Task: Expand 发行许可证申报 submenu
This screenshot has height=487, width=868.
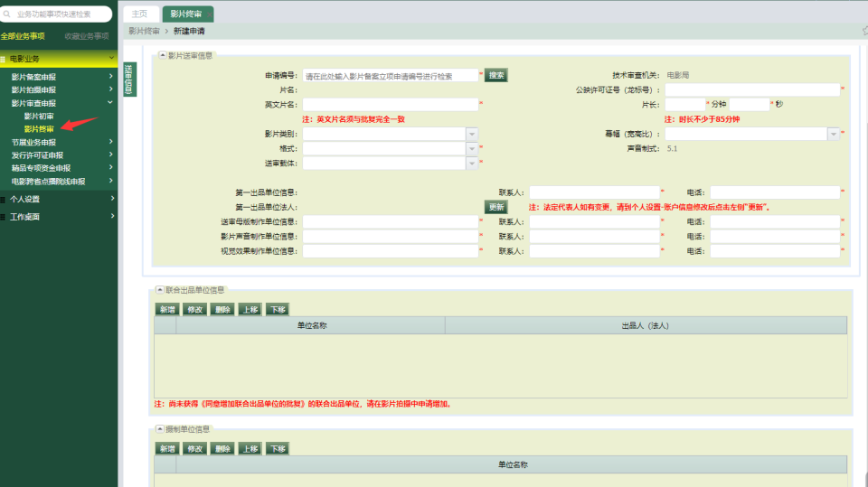Action: [x=111, y=155]
